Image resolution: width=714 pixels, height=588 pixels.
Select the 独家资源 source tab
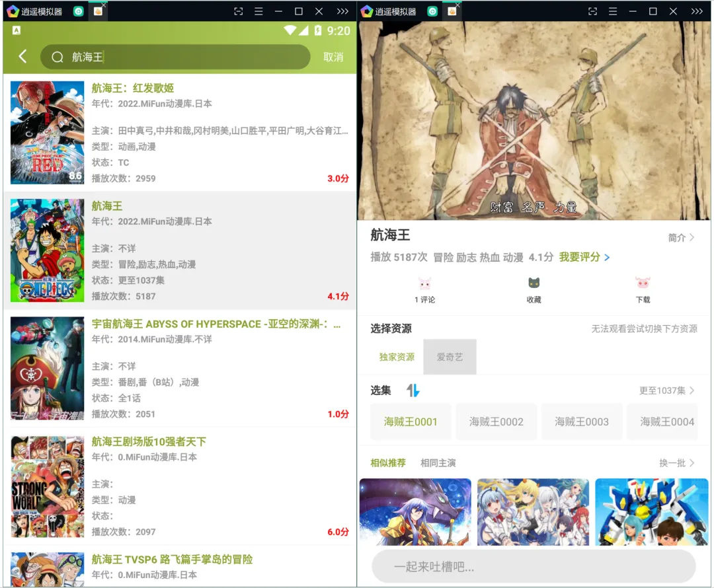(x=397, y=357)
